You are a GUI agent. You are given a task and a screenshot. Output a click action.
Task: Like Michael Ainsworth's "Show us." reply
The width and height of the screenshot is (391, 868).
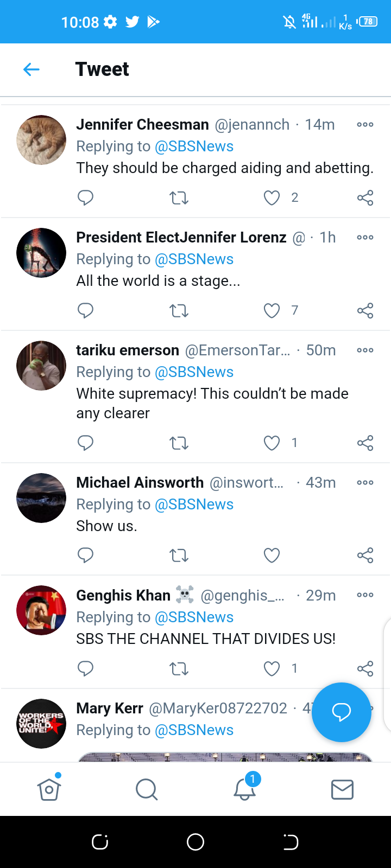272,556
